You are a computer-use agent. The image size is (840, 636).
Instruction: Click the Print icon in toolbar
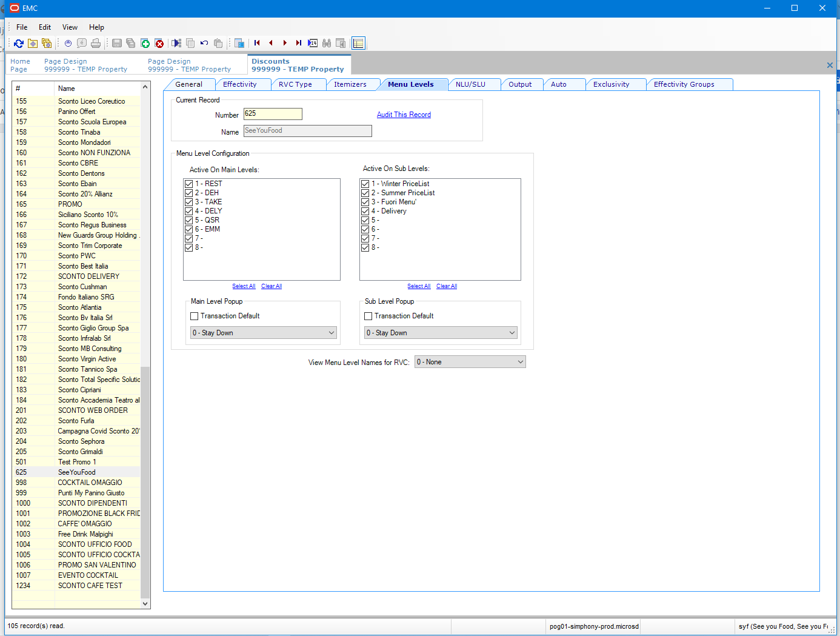click(96, 44)
